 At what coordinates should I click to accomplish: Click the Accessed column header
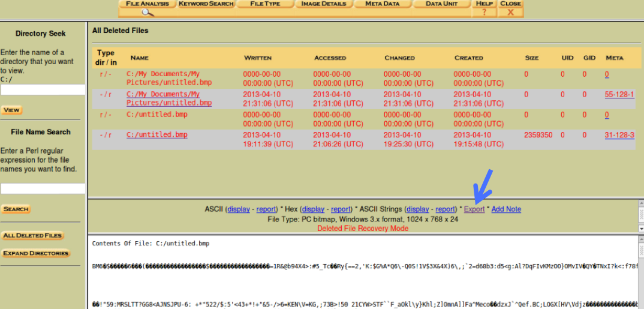click(330, 58)
